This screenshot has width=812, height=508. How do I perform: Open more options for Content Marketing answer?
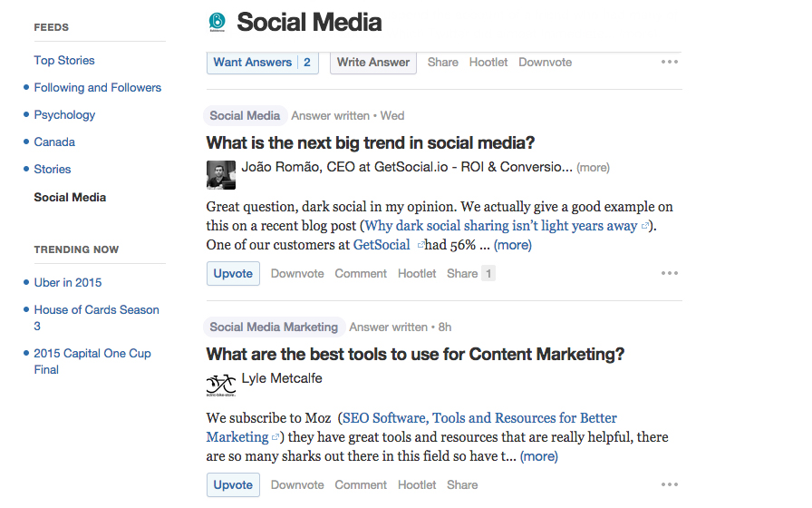point(670,484)
